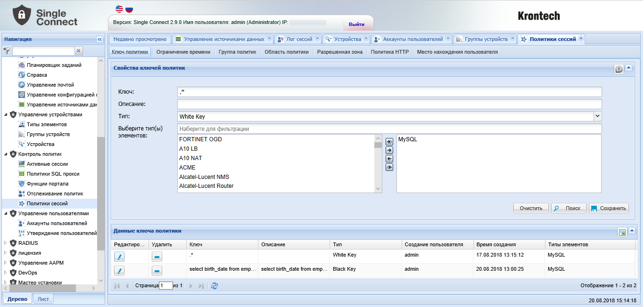Open the Ограничение времени sub-tab
Image resolution: width=644 pixels, height=307 pixels.
pos(183,52)
